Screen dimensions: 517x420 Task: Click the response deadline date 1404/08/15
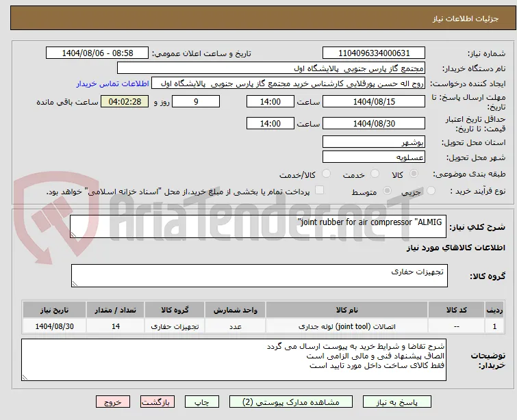tap(374, 101)
